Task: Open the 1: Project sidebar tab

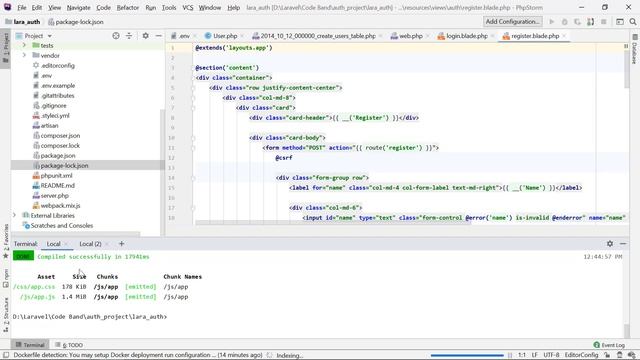Action: pos(6,48)
